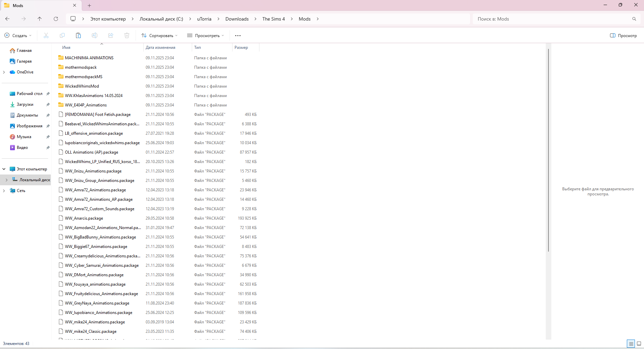Open the three-dots more options menu

238,35
